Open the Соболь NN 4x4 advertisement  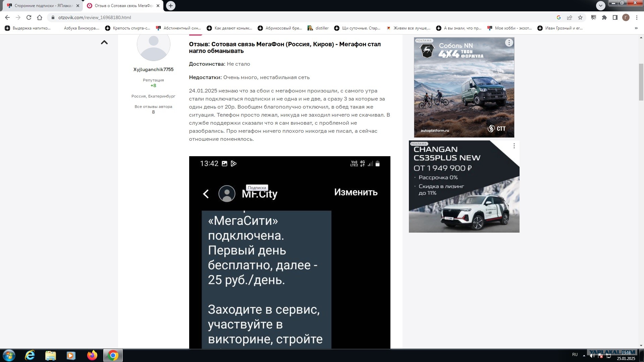[x=464, y=87]
